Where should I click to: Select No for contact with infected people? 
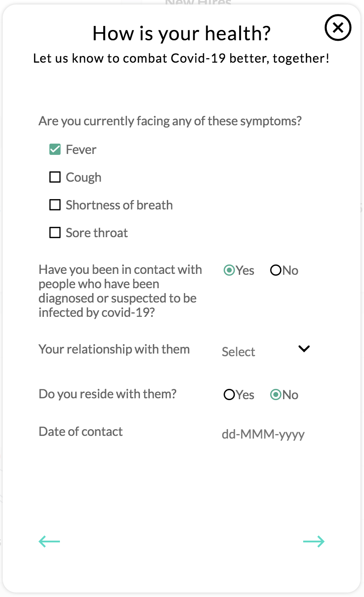[276, 270]
